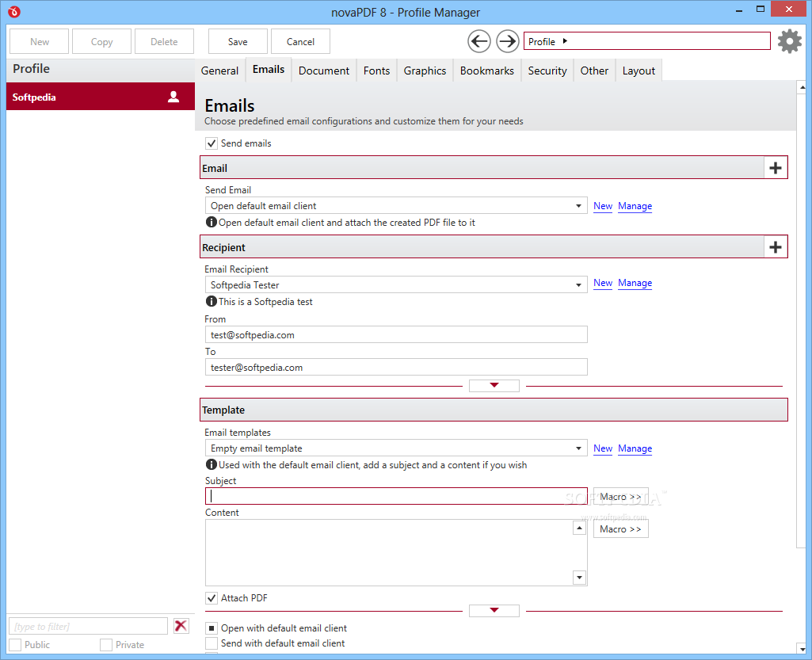Click the red X clear filter icon
Image resolution: width=812 pixels, height=660 pixels.
coord(181,626)
